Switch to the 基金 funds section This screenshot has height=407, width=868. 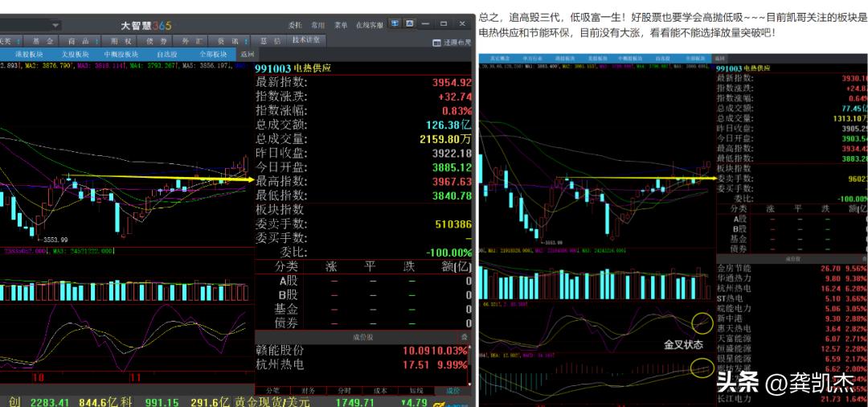click(x=43, y=41)
